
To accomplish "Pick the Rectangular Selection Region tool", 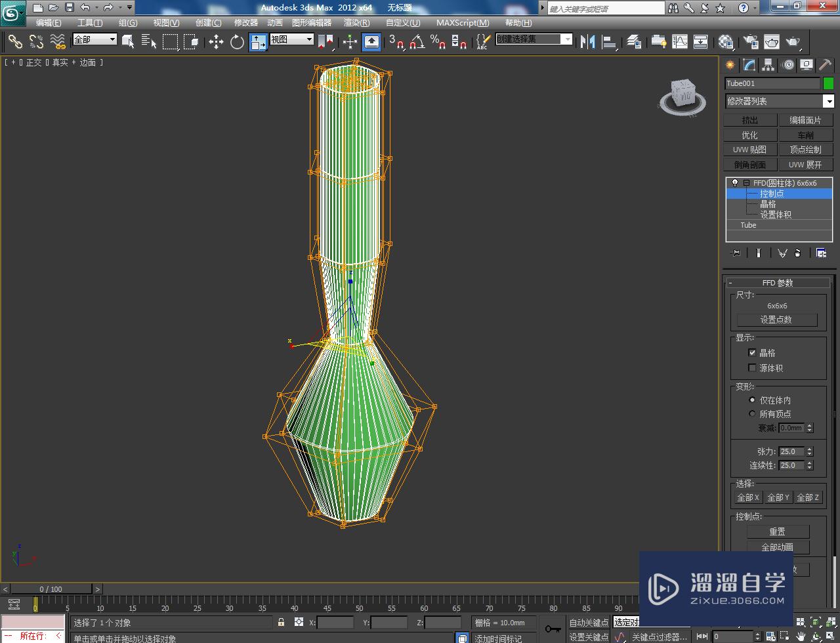I will point(171,41).
